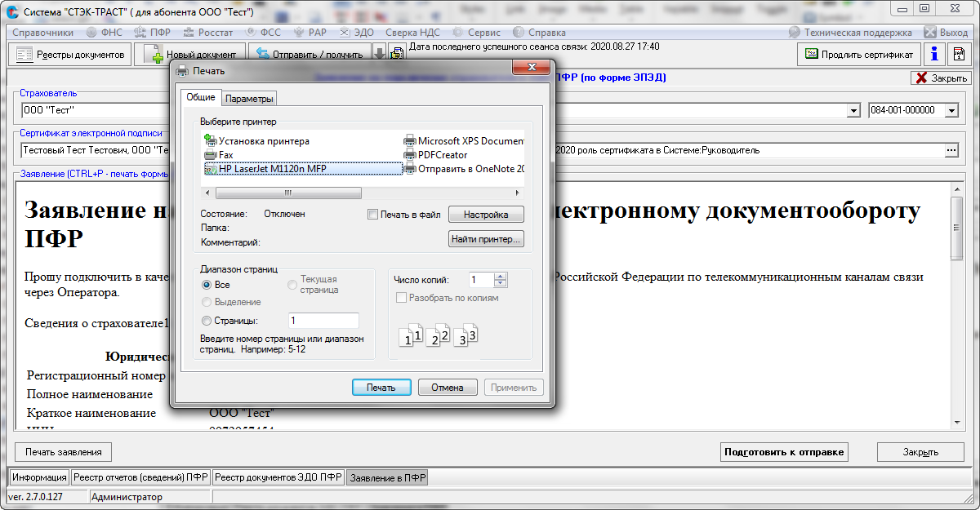980x510 pixels.
Task: Close the form with the red-X Закрыть button
Action: click(x=940, y=78)
